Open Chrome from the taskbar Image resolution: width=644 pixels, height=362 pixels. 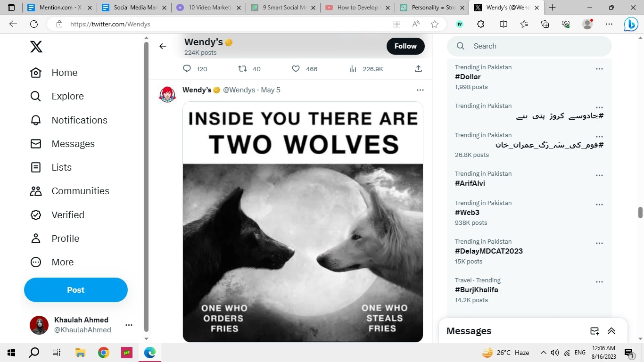104,353
